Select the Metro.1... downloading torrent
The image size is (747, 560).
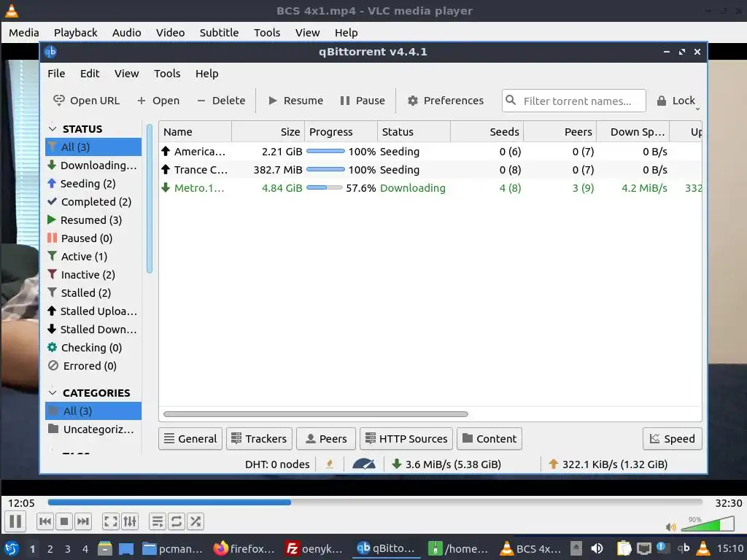[430, 188]
